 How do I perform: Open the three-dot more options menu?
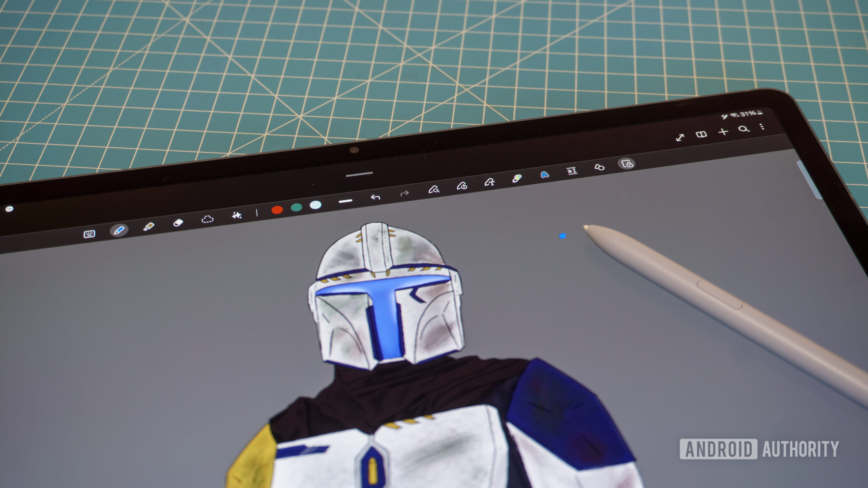[x=762, y=127]
